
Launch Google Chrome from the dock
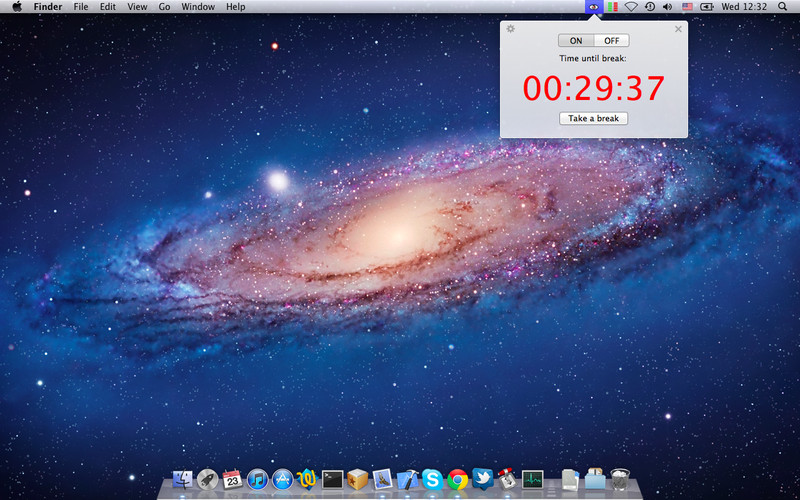458,480
